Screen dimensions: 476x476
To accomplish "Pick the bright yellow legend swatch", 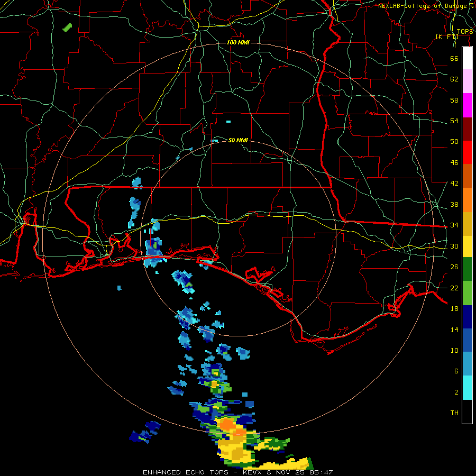I will point(467,246).
